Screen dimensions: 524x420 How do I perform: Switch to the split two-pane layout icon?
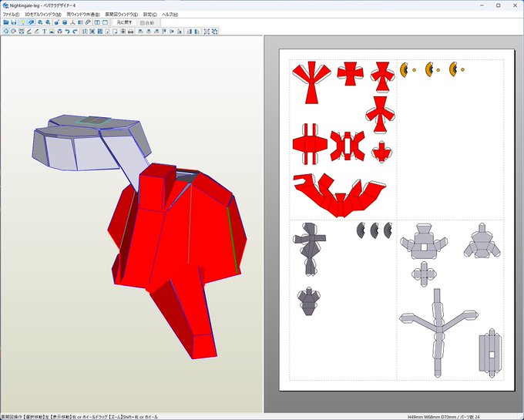97,22
